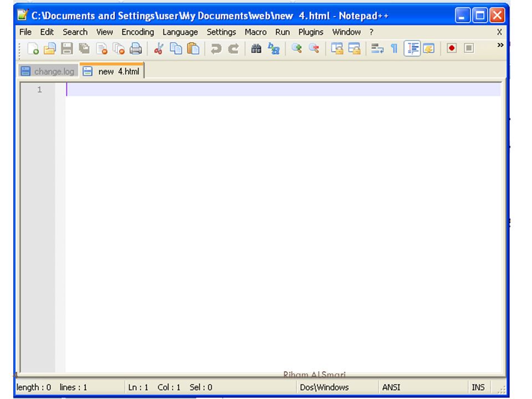
Task: Click line number 1 in margin
Action: point(39,90)
